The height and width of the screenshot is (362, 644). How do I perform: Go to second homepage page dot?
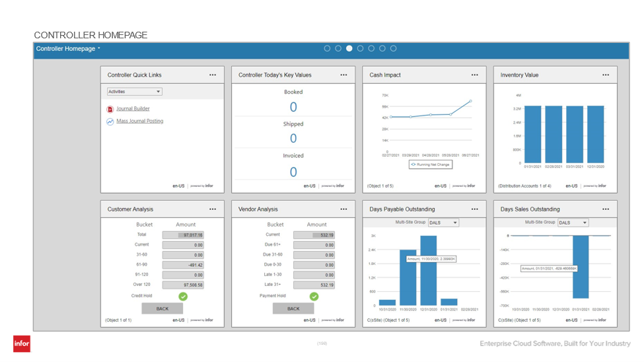pos(338,48)
